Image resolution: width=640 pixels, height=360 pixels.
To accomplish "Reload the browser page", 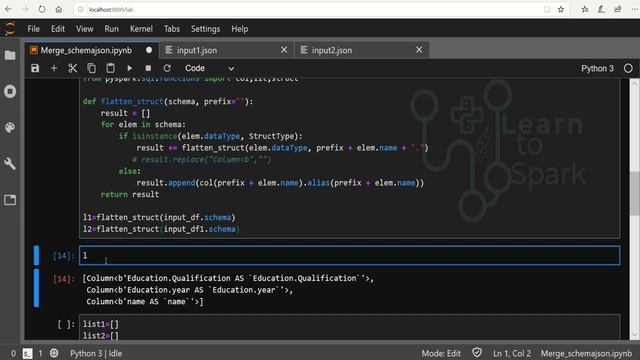I will 42,9.
